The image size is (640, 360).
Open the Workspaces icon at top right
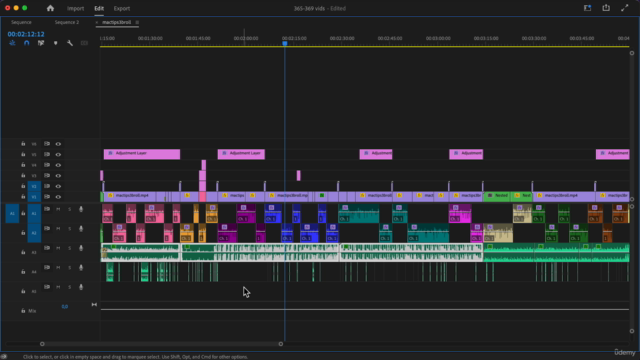coord(587,8)
